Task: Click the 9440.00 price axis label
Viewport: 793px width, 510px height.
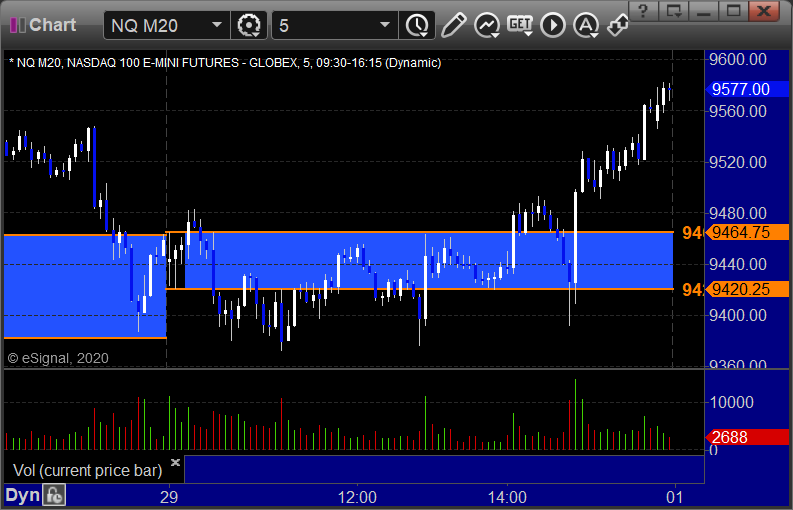Action: pos(738,264)
